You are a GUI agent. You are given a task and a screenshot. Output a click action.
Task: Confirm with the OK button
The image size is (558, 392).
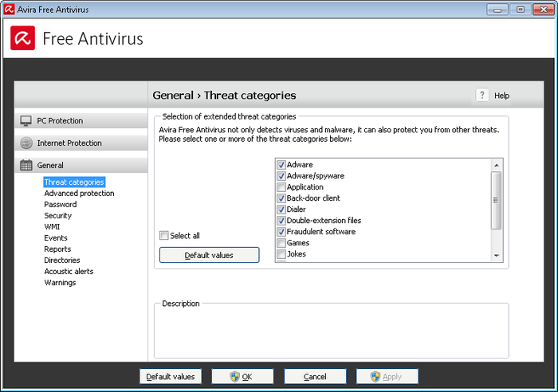click(x=242, y=376)
